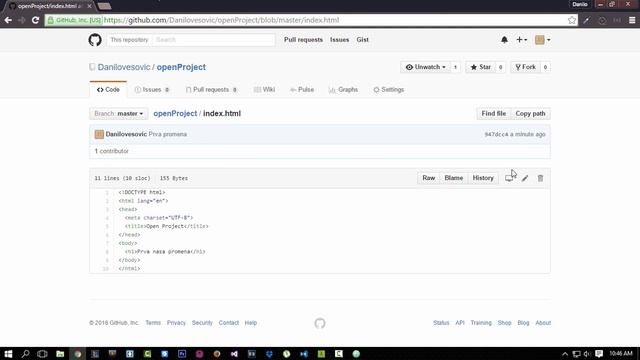
Task: Open the taskbar search icon
Action: (x=25, y=354)
